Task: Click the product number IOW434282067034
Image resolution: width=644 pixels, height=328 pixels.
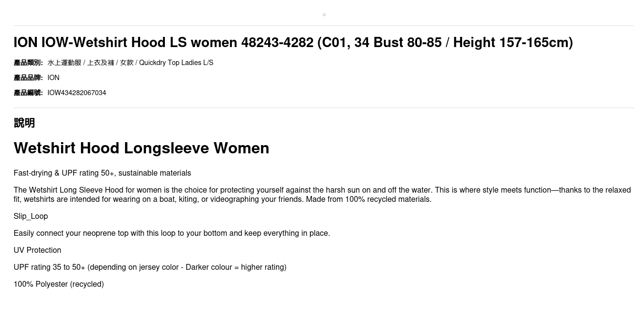Action: 77,93
